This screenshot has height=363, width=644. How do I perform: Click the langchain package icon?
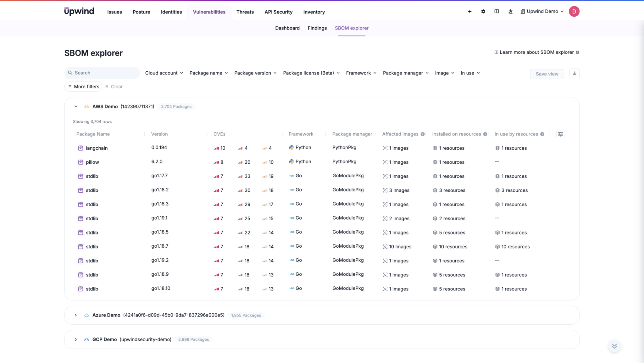80,148
